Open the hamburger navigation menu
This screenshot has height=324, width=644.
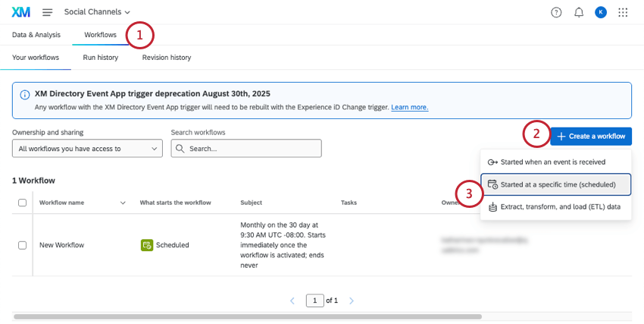tap(48, 12)
